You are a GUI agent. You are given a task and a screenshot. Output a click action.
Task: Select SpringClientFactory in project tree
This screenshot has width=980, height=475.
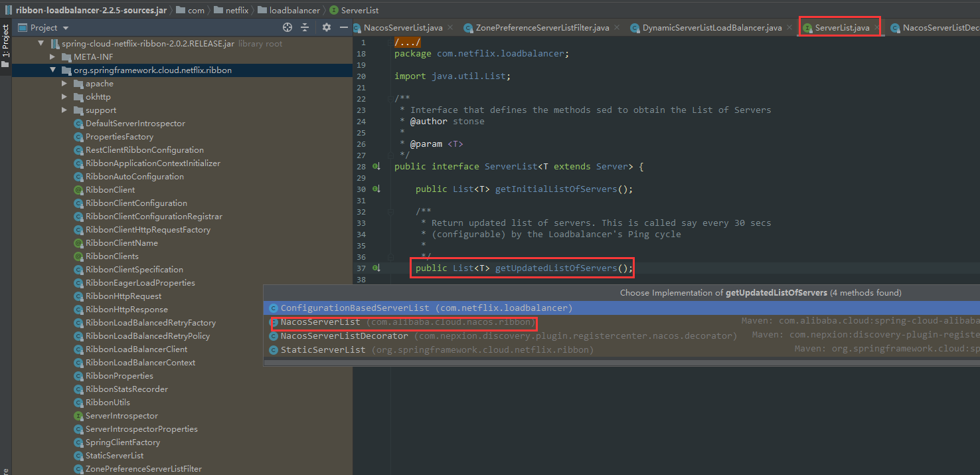123,442
